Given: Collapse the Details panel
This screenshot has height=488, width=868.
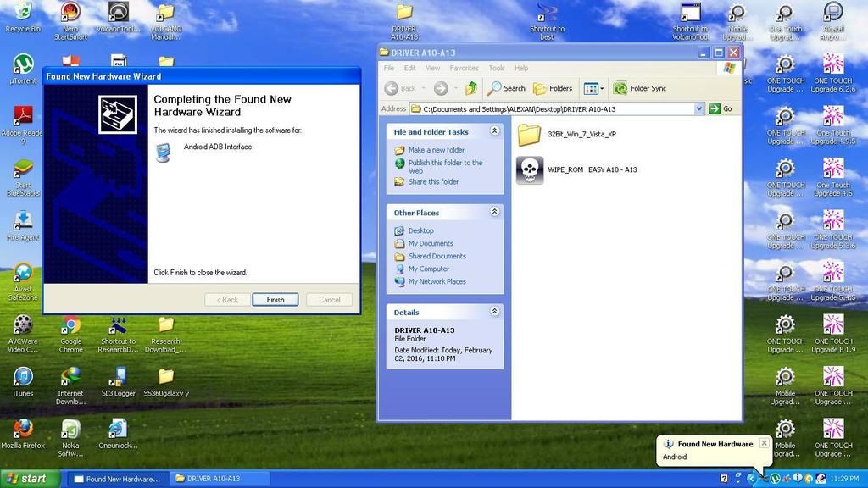Looking at the screenshot, I should [x=494, y=312].
